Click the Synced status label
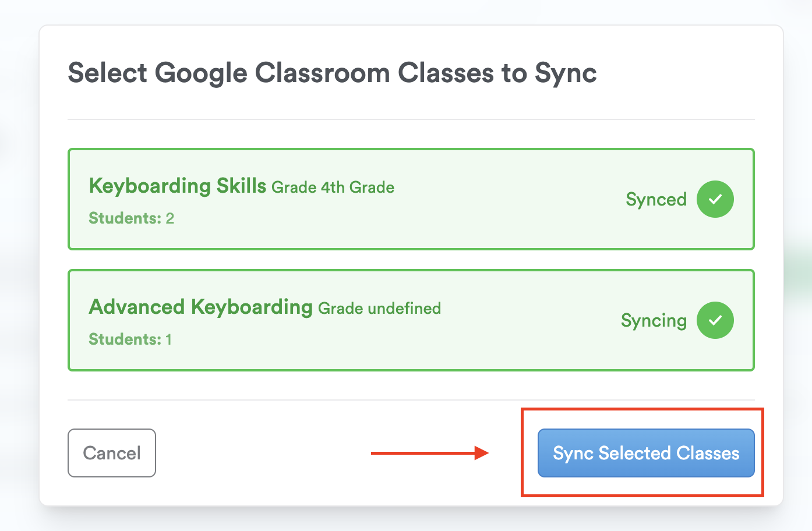Viewport: 812px width, 531px height. coord(656,200)
